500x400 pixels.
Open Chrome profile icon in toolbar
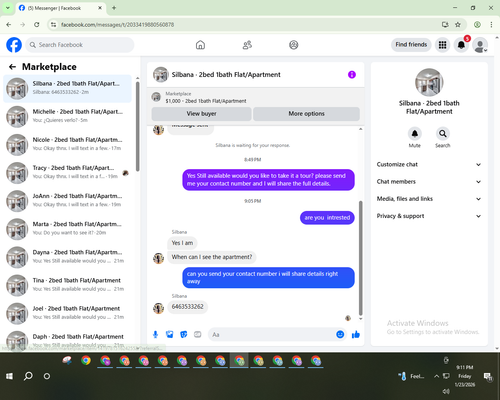click(477, 25)
